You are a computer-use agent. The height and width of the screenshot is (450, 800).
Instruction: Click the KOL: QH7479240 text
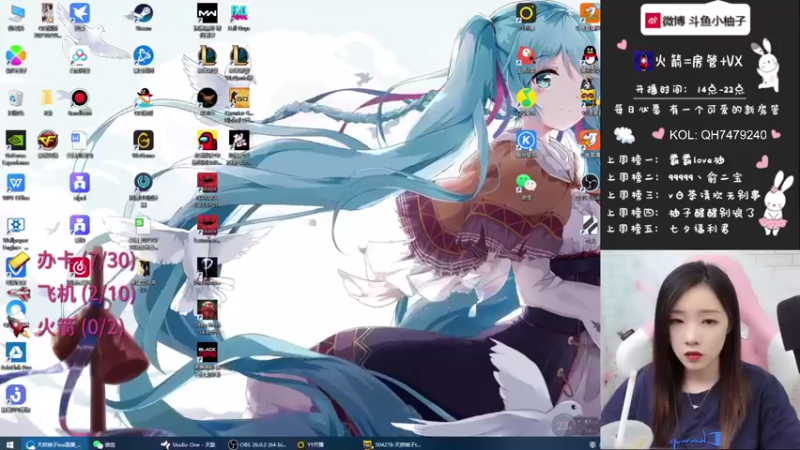click(717, 135)
